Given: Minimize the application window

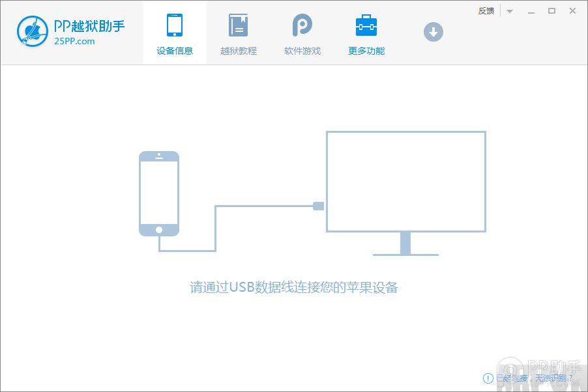Looking at the screenshot, I should pyautogui.click(x=531, y=10).
